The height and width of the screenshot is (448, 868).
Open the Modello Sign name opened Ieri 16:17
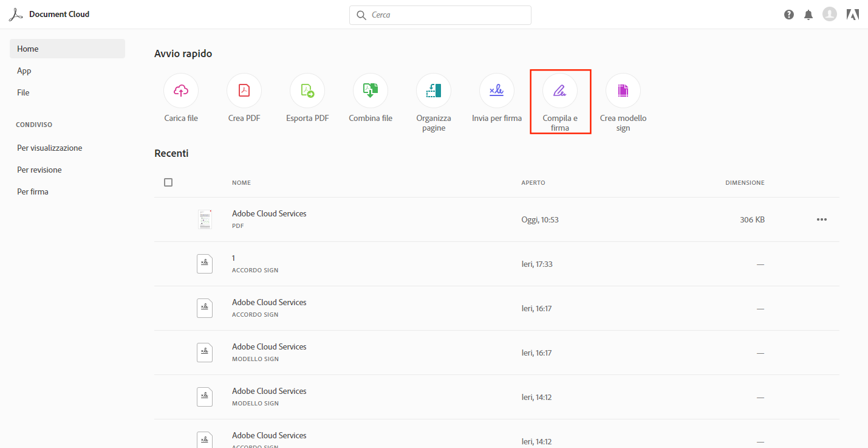point(269,347)
